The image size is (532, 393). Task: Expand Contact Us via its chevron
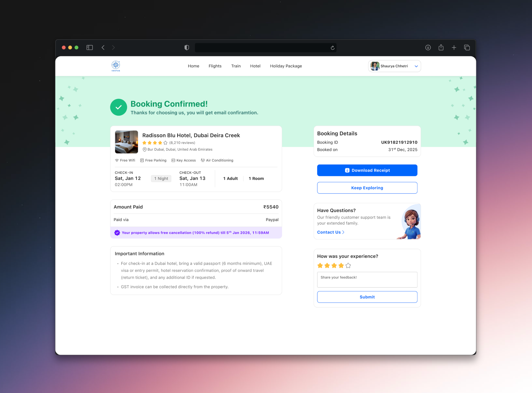coord(343,232)
